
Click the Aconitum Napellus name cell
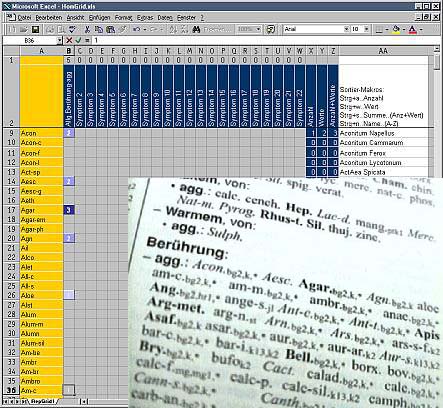coord(383,133)
